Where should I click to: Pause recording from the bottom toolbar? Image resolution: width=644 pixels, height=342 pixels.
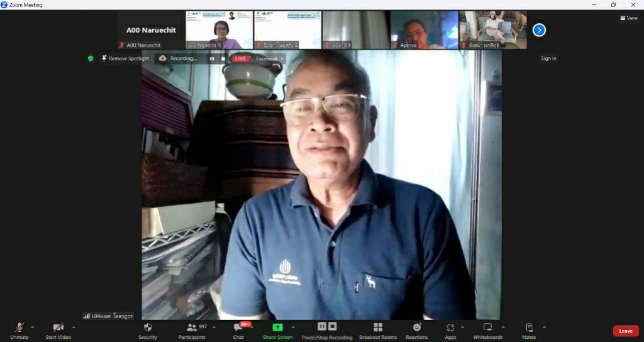(322, 326)
